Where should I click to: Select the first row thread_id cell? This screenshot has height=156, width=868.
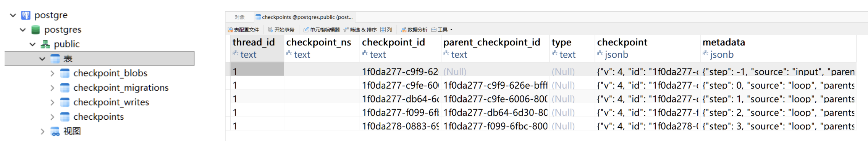pos(257,71)
